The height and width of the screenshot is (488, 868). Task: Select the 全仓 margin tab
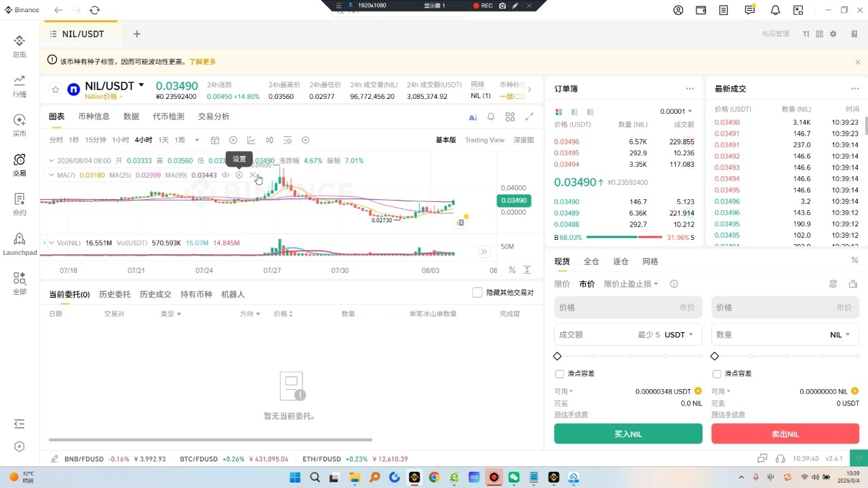(x=591, y=262)
